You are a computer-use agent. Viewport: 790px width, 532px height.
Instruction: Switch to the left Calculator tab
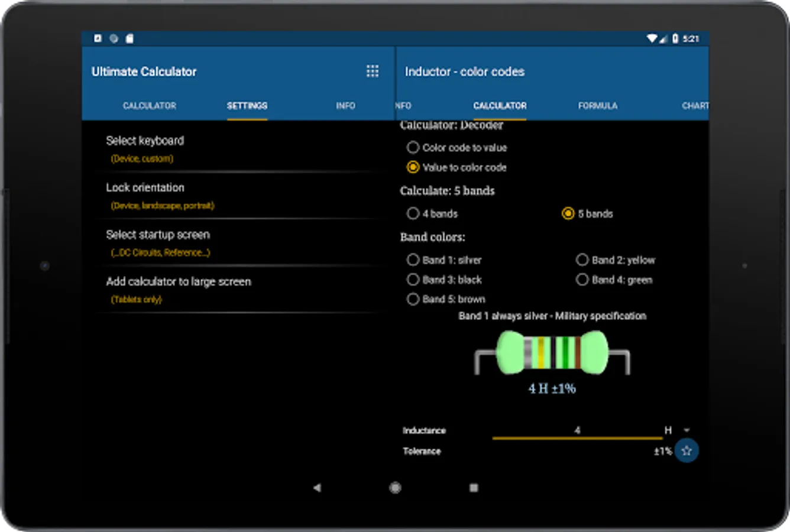click(150, 106)
